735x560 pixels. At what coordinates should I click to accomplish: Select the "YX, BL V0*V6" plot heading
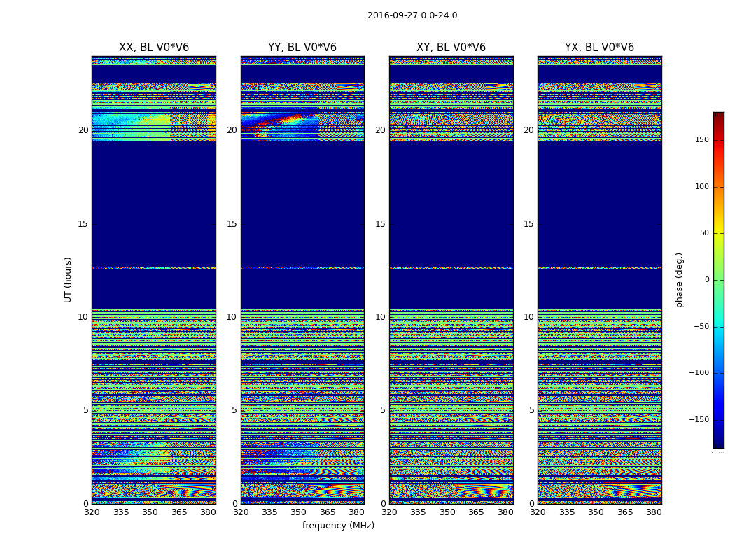pos(599,48)
